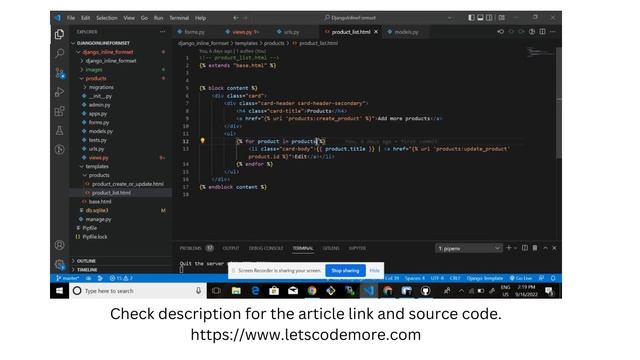Click the errors and warnings count in status bar
Viewport: 640px width, 360px height.
[121, 278]
